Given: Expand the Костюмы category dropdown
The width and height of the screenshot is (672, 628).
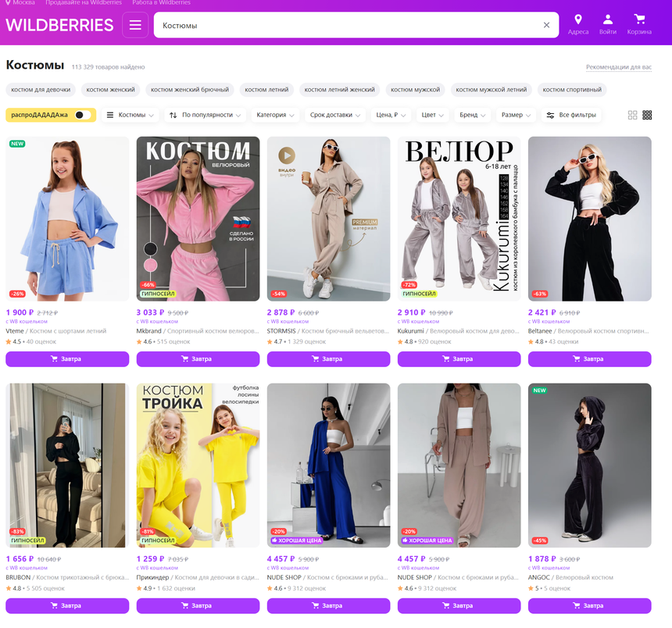Looking at the screenshot, I should pos(130,115).
